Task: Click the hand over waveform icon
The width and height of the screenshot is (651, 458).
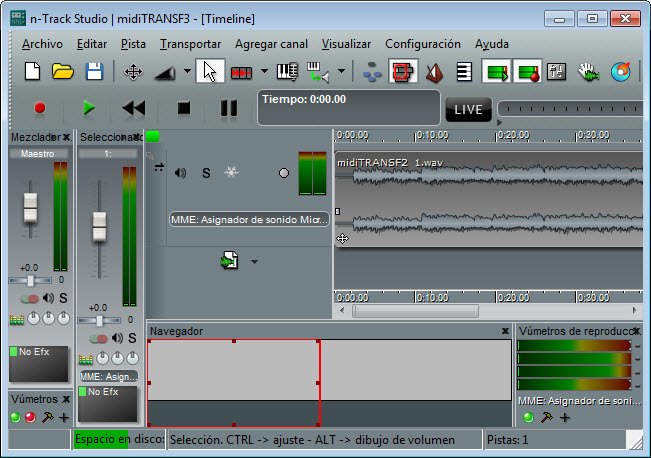Action: pyautogui.click(x=589, y=72)
